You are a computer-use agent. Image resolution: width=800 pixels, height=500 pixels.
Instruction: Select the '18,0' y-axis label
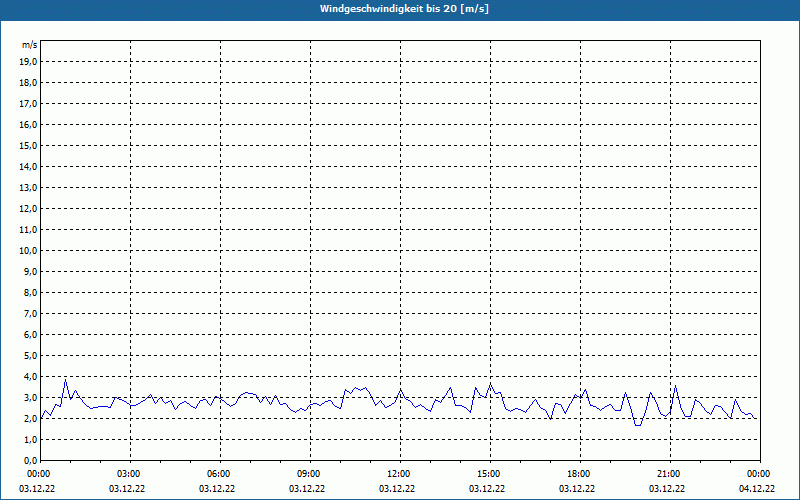pos(28,83)
